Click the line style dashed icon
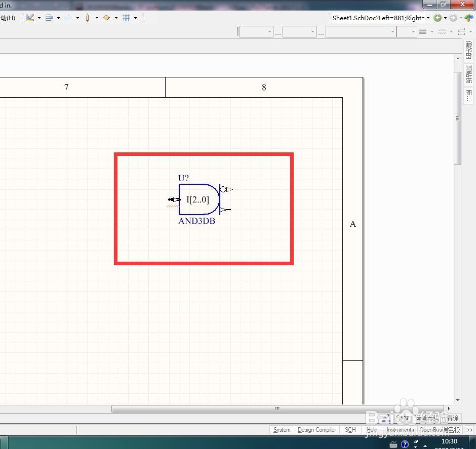 [x=442, y=31]
